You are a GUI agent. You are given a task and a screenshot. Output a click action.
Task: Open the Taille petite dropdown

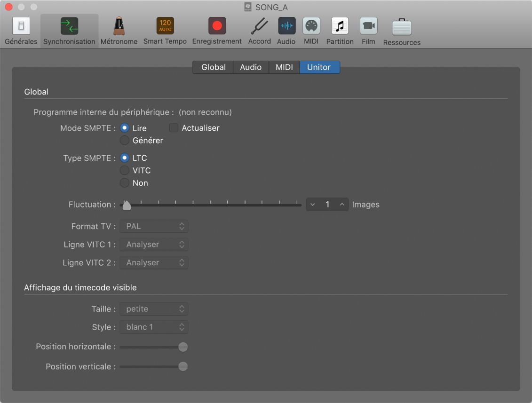point(154,309)
